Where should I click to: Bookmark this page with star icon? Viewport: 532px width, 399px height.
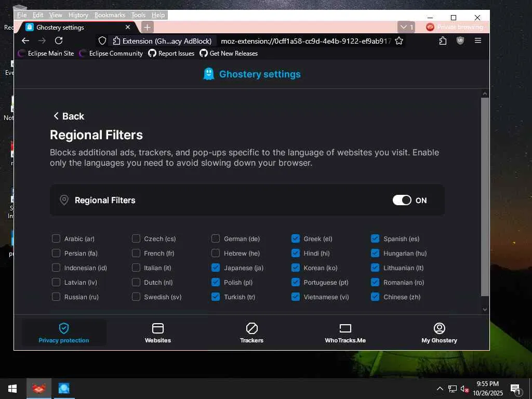tap(399, 41)
